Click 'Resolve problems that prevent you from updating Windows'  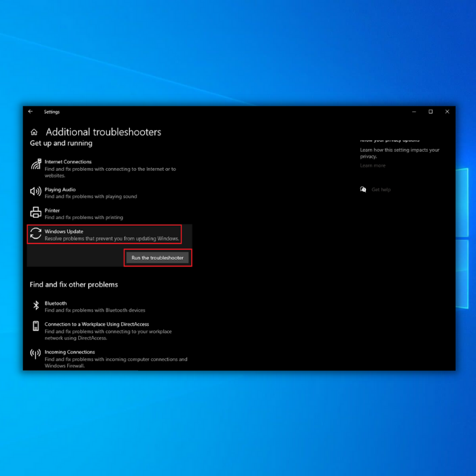(x=112, y=239)
